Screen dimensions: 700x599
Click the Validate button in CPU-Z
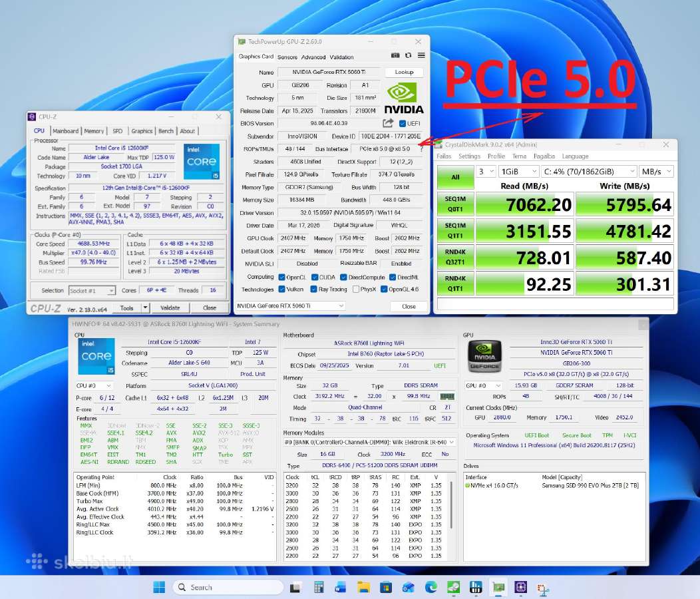tap(170, 307)
